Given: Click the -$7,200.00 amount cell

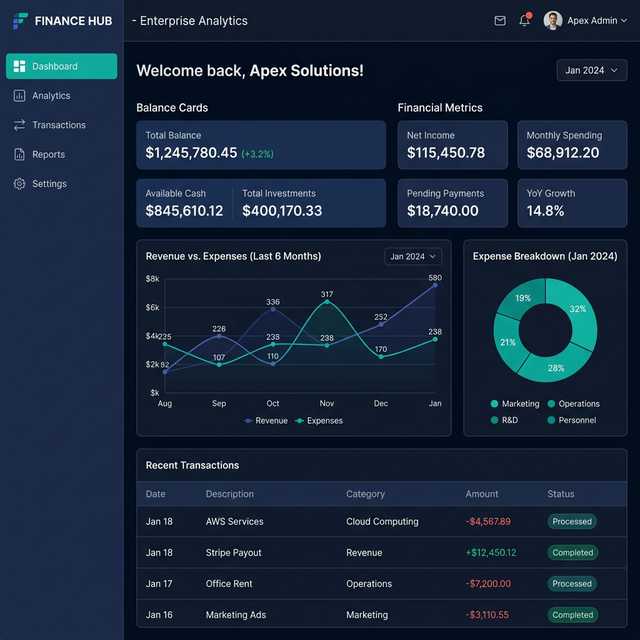Looking at the screenshot, I should click(x=488, y=584).
